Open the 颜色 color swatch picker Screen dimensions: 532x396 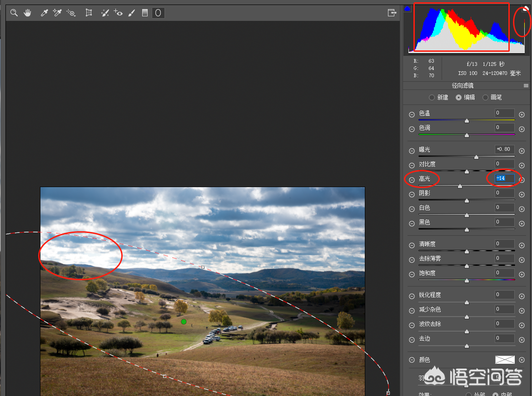coord(505,360)
